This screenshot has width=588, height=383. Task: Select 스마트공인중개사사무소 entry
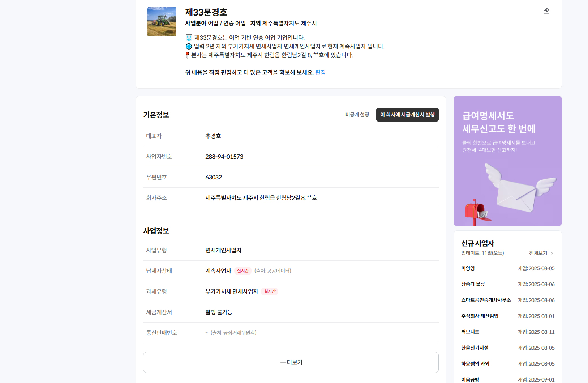pos(486,300)
